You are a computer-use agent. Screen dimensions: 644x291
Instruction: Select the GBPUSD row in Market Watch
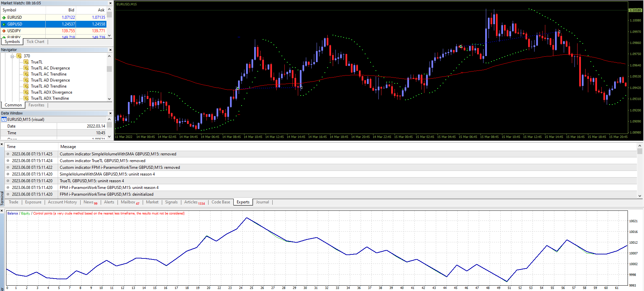click(54, 24)
